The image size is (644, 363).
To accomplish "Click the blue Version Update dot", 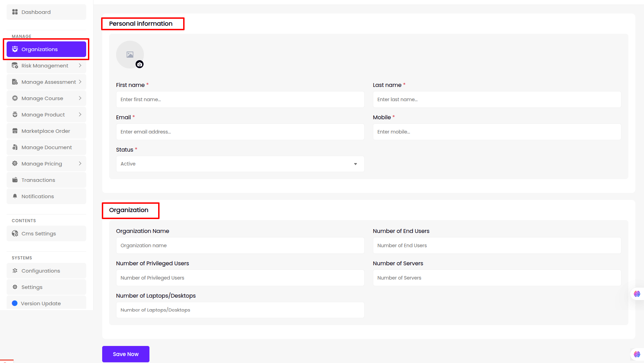I will point(15,303).
